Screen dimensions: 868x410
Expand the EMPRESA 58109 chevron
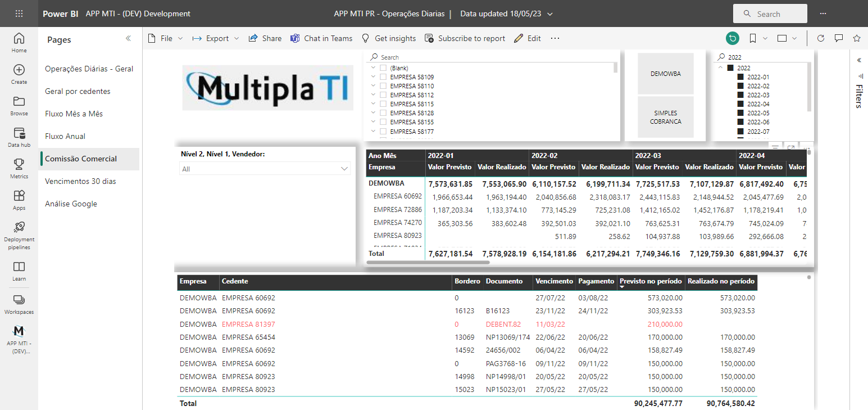(x=373, y=76)
